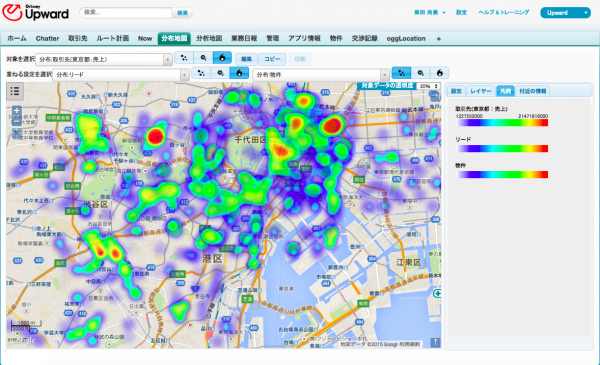
Task: Select cluster display for 対象を選択 row
Action: coord(203,58)
